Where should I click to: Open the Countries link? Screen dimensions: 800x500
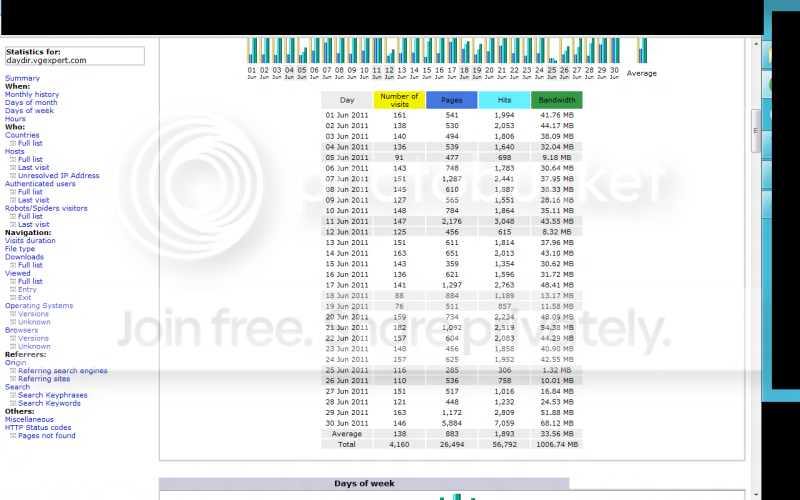(22, 135)
